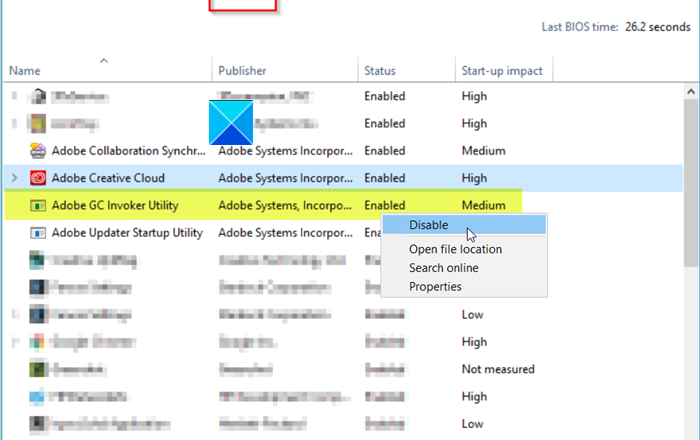
Task: Click High impact of Adobe Creative Cloud
Action: [474, 178]
